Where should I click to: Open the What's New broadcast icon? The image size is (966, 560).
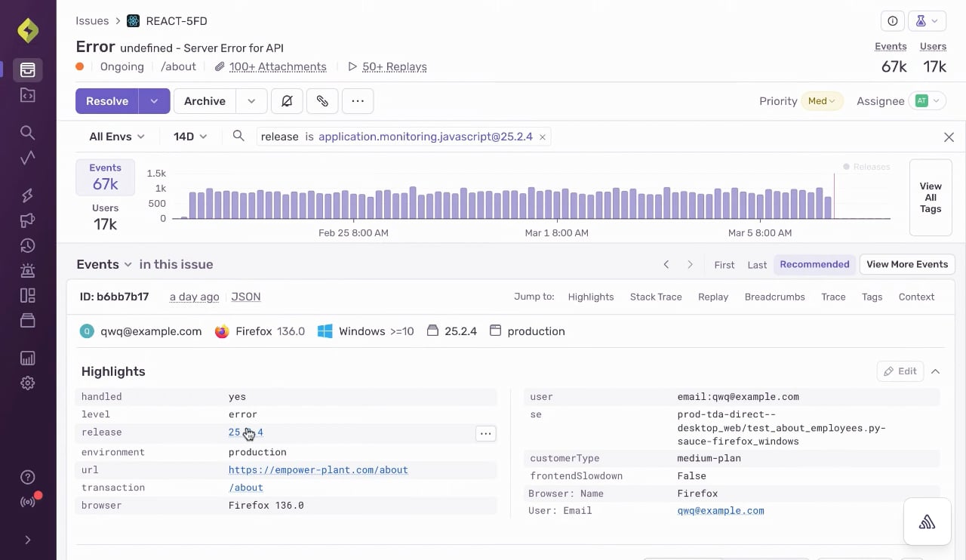(28, 502)
